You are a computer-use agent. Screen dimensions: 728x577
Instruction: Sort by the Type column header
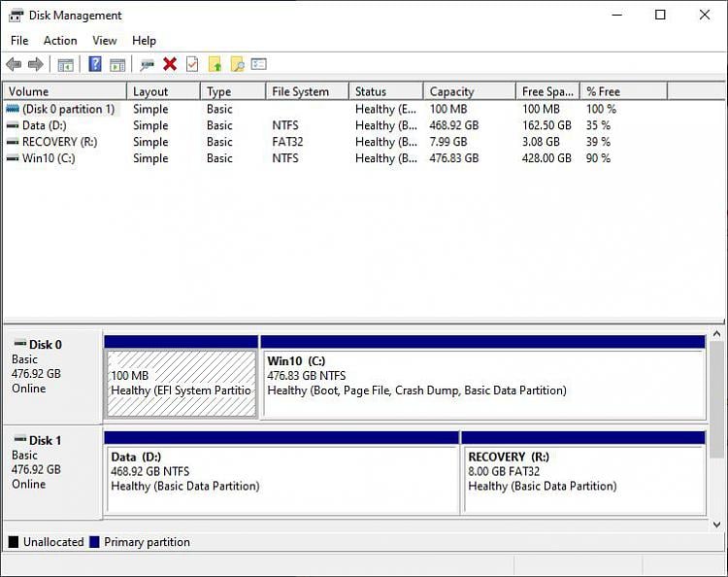233,91
